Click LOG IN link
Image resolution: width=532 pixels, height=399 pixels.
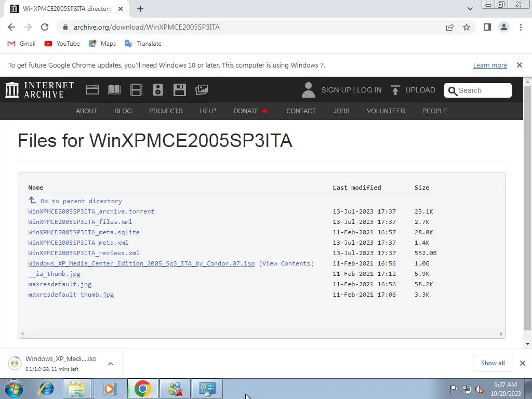[x=369, y=90]
